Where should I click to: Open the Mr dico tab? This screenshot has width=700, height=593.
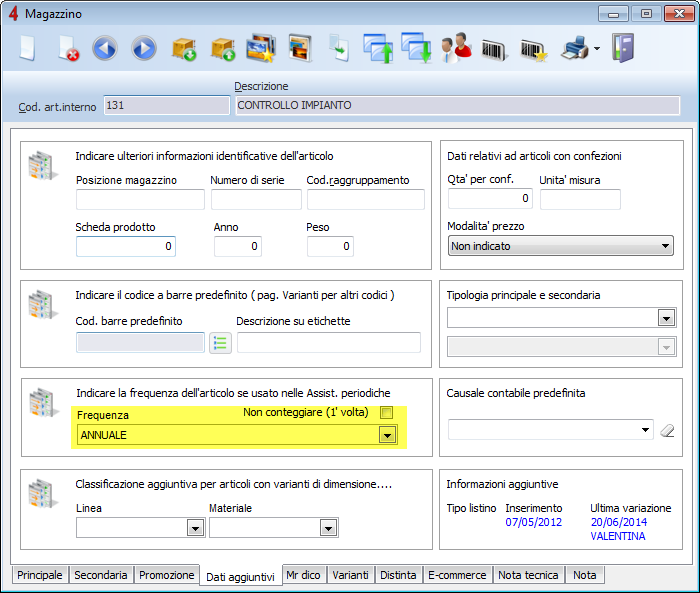[303, 575]
